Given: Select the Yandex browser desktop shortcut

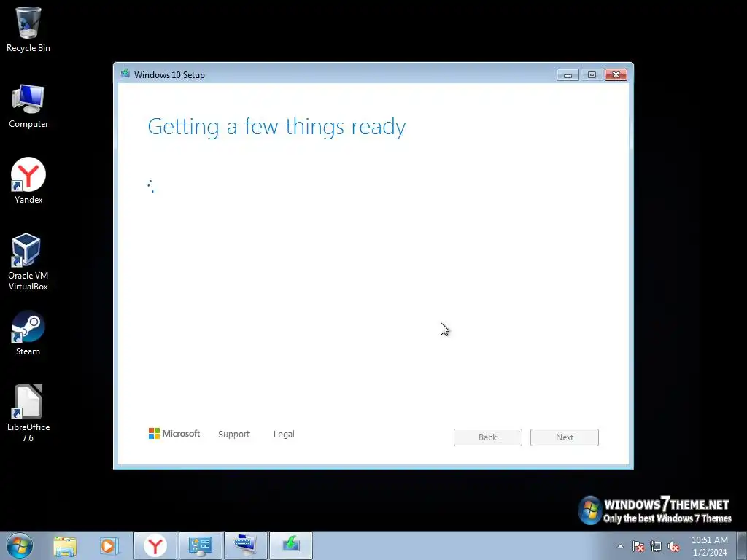Looking at the screenshot, I should (28, 181).
